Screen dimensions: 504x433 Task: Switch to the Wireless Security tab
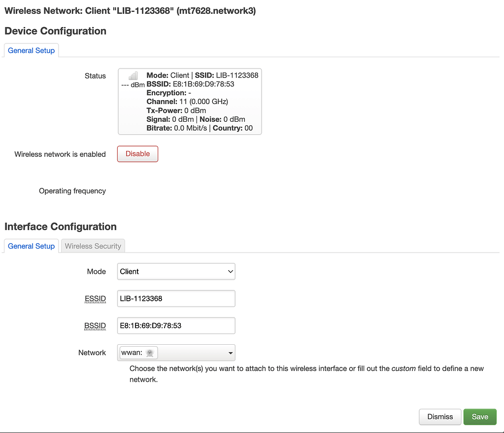93,246
